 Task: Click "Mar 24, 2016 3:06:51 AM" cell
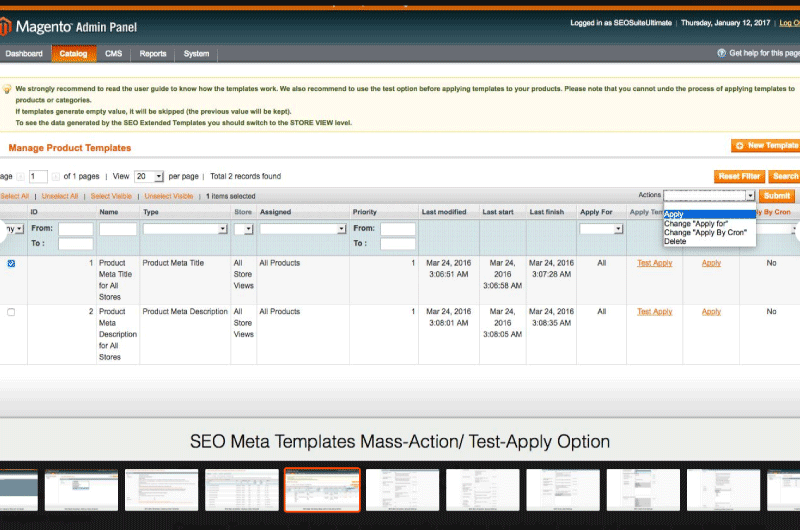[448, 269]
